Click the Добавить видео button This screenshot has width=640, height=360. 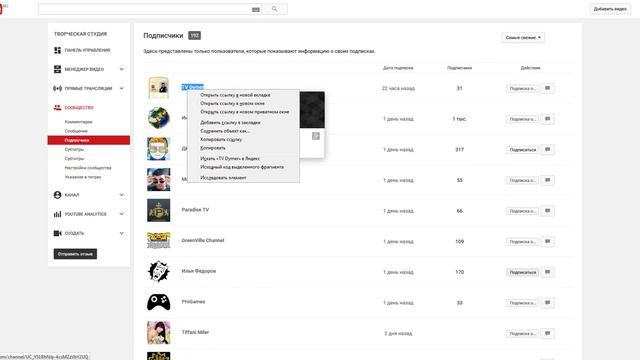[610, 9]
